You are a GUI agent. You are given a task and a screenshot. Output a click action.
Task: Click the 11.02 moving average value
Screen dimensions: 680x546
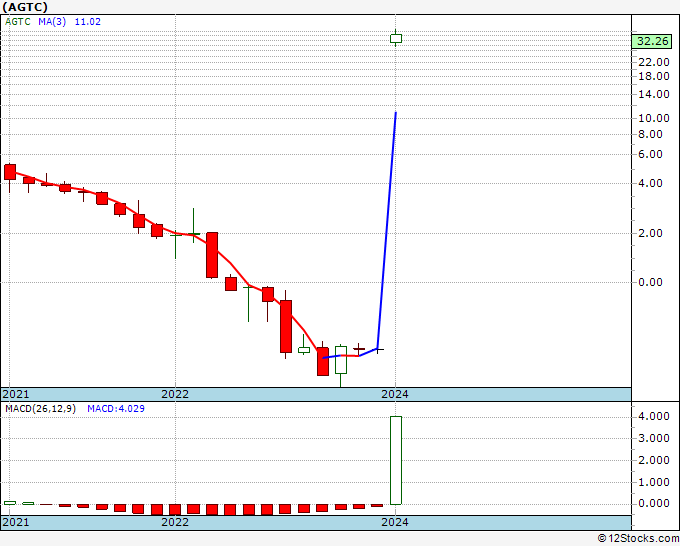(x=88, y=22)
